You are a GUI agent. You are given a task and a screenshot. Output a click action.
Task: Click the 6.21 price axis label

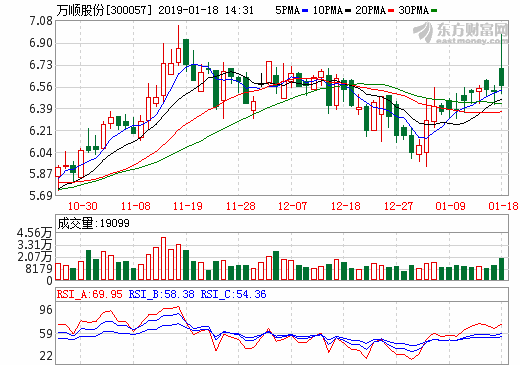click(x=41, y=131)
